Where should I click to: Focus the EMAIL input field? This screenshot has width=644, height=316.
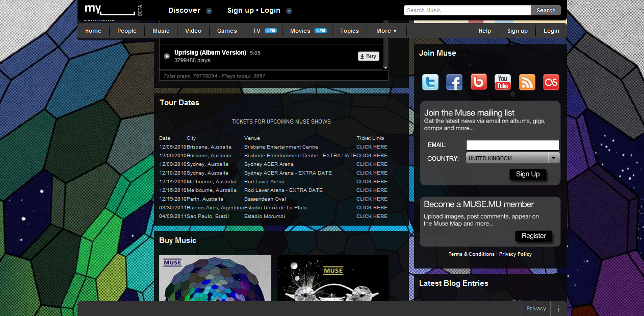click(513, 145)
